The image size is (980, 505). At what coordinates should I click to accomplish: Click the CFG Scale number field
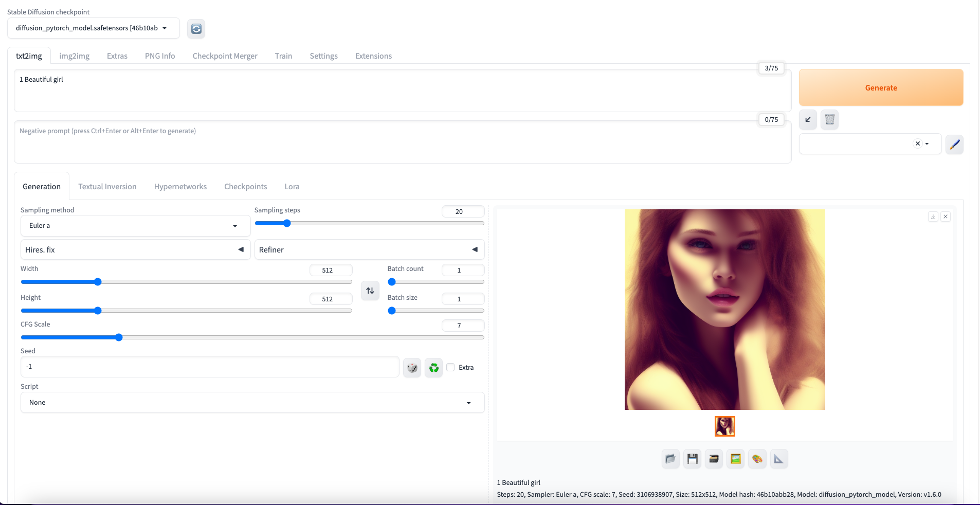click(x=463, y=326)
